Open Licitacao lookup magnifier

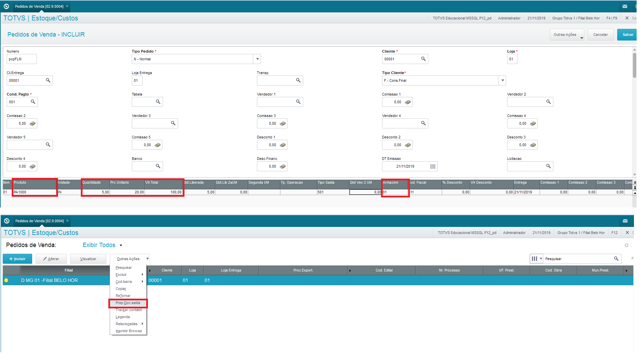pyautogui.click(x=548, y=166)
